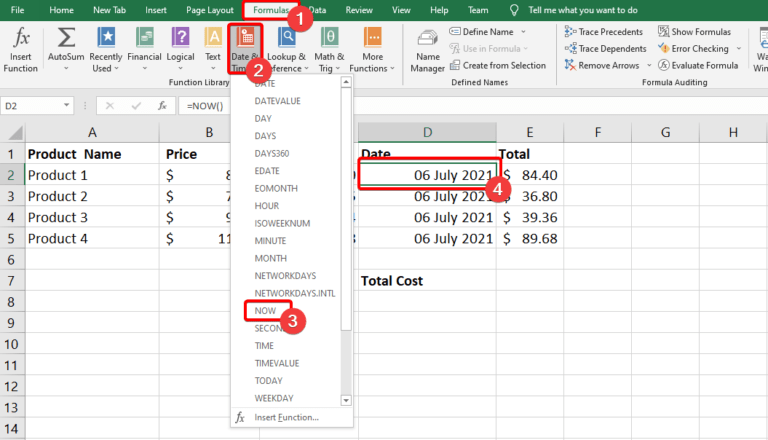Select column A header
The width and height of the screenshot is (768, 440).
tap(92, 133)
